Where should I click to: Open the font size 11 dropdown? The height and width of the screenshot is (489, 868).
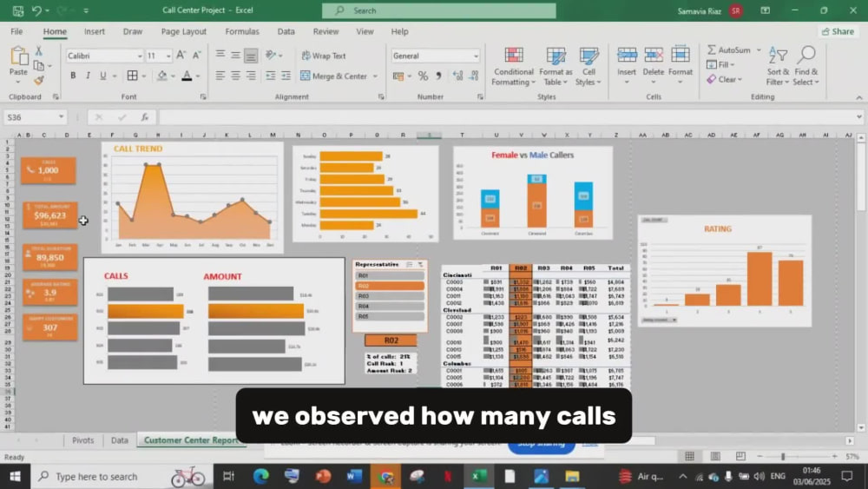pos(168,56)
